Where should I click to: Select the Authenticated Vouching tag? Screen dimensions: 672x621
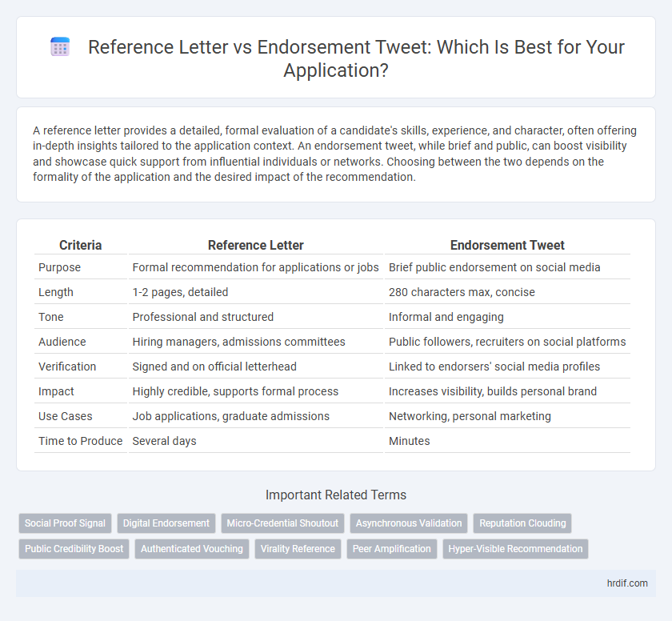pyautogui.click(x=191, y=548)
